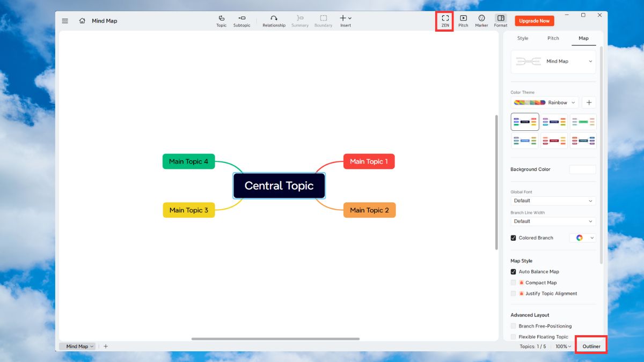Screen dimensions: 644x362
Task: Select the Map tab
Action: 583,39
